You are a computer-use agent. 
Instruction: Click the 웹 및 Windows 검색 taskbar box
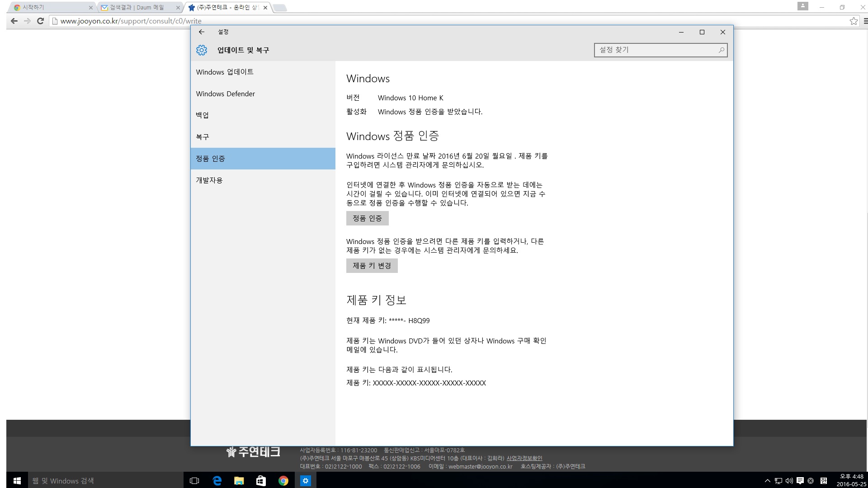(106, 480)
